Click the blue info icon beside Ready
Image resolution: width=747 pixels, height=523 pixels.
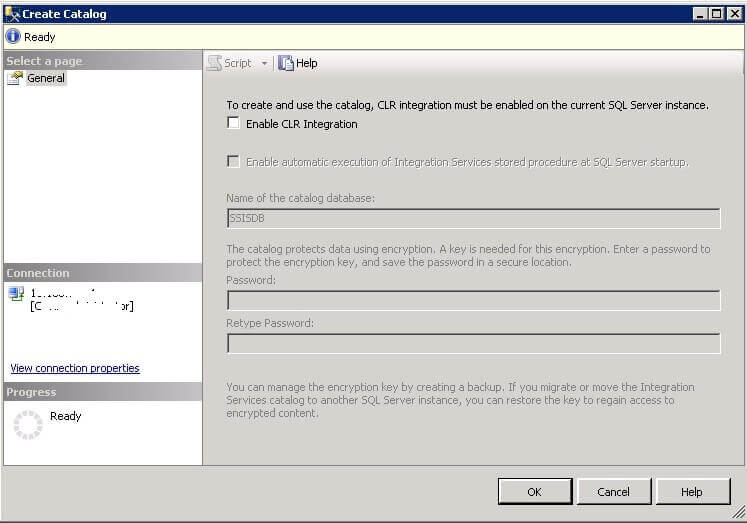[13, 36]
